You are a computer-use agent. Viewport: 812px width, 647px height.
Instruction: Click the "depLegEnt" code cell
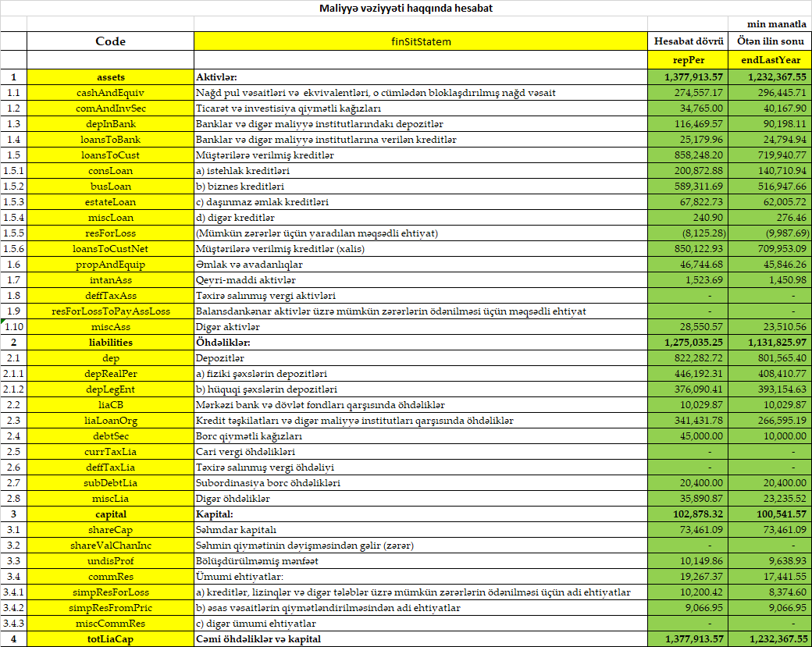click(110, 389)
